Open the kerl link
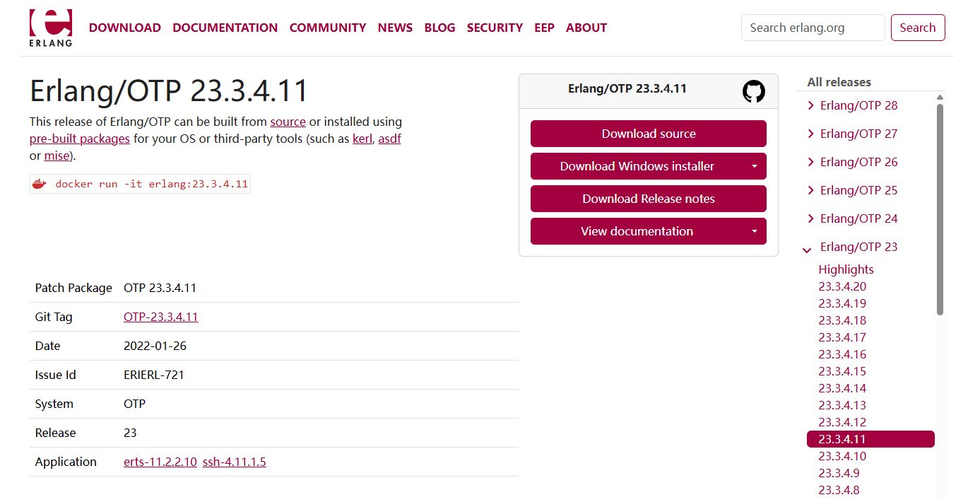 [x=362, y=139]
